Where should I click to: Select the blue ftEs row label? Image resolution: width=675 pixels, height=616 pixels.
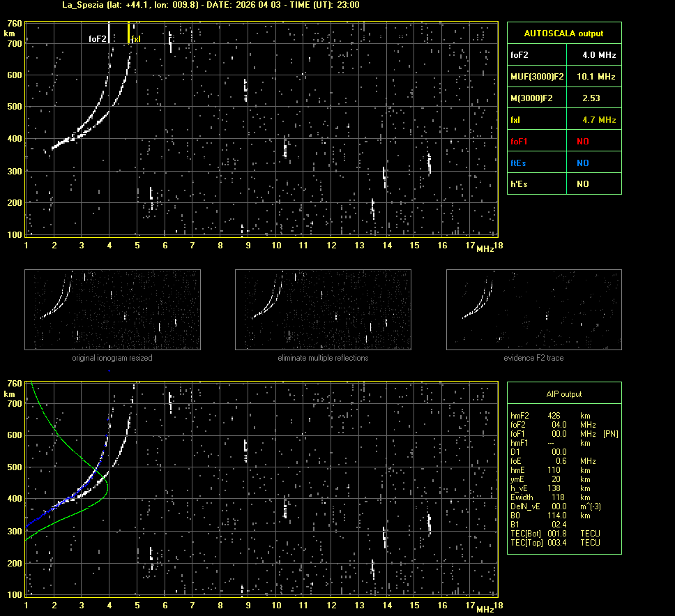tap(519, 163)
